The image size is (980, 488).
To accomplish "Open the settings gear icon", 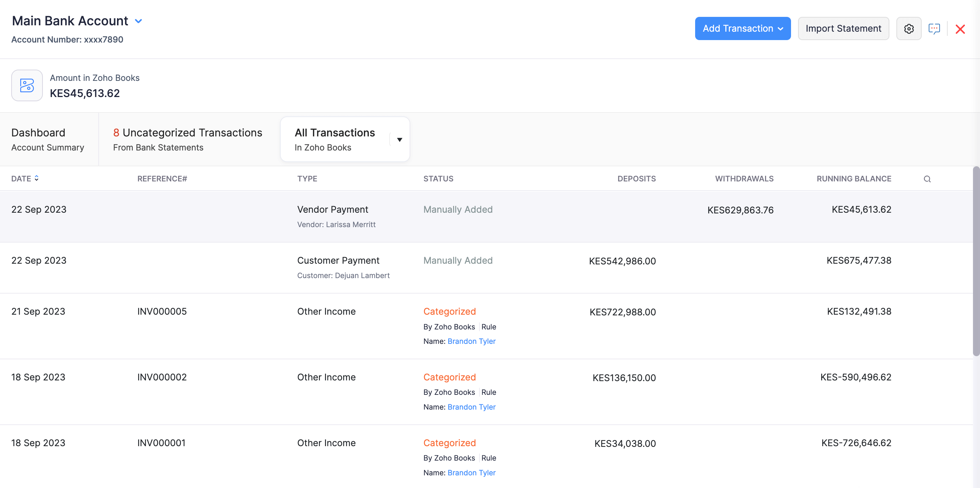I will pyautogui.click(x=909, y=28).
